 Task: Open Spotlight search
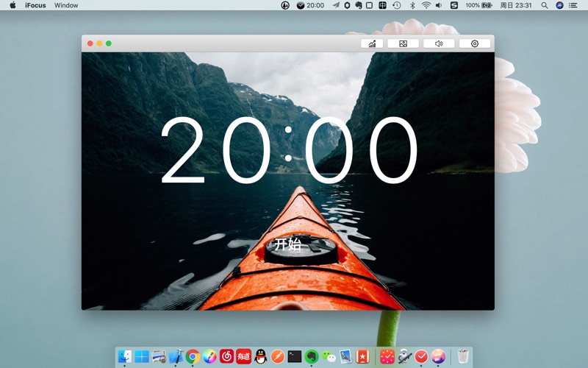tap(545, 5)
